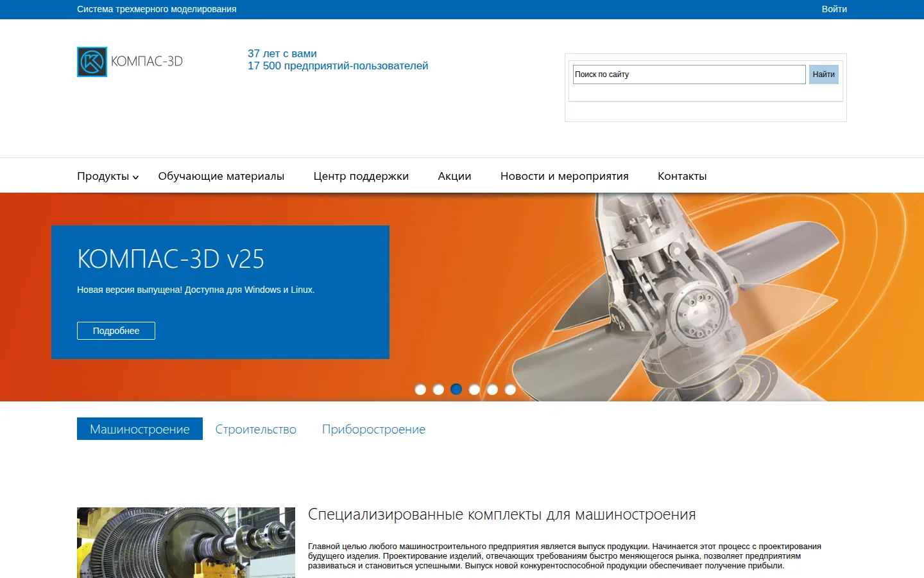The image size is (924, 578).
Task: Click the Найти search button
Action: pyautogui.click(x=823, y=74)
